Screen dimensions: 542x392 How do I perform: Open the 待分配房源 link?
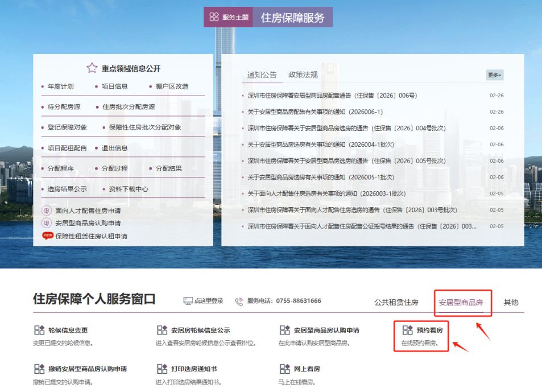(x=64, y=107)
